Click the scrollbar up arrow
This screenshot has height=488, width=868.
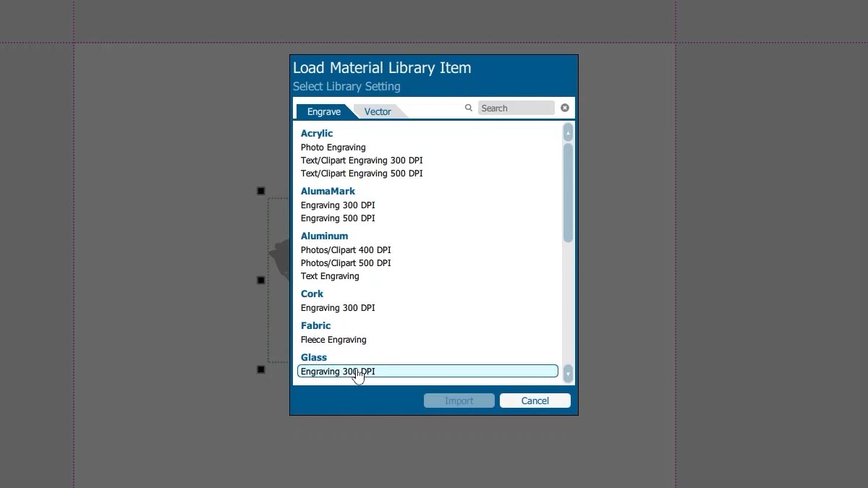point(568,132)
